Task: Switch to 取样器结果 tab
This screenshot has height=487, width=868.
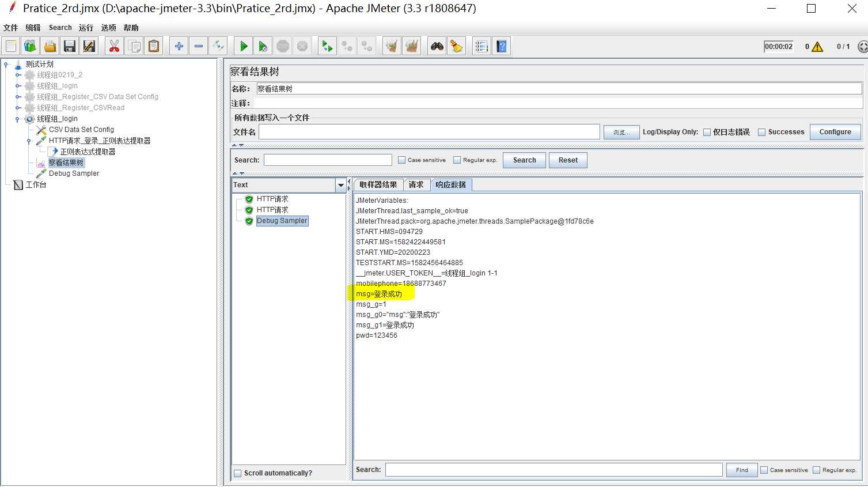Action: point(378,185)
